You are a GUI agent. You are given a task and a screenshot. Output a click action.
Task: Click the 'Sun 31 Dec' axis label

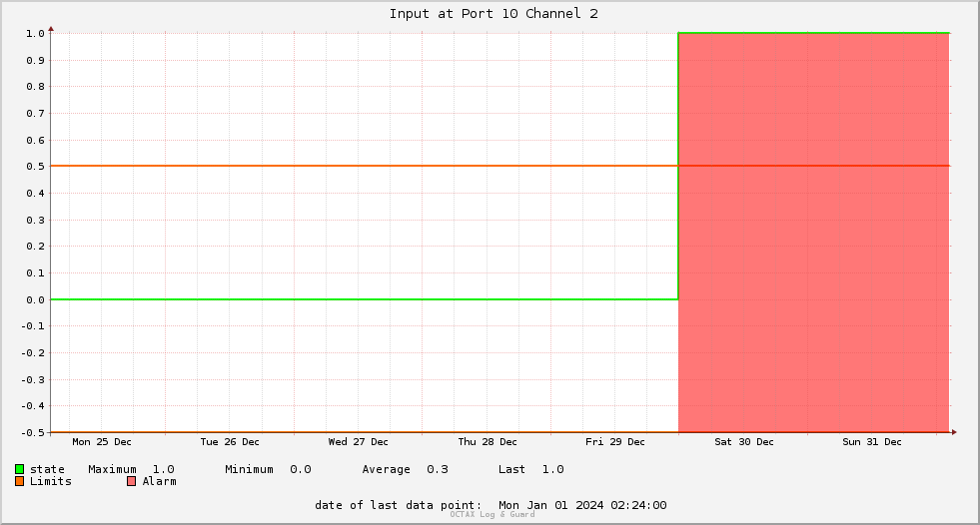tap(872, 441)
